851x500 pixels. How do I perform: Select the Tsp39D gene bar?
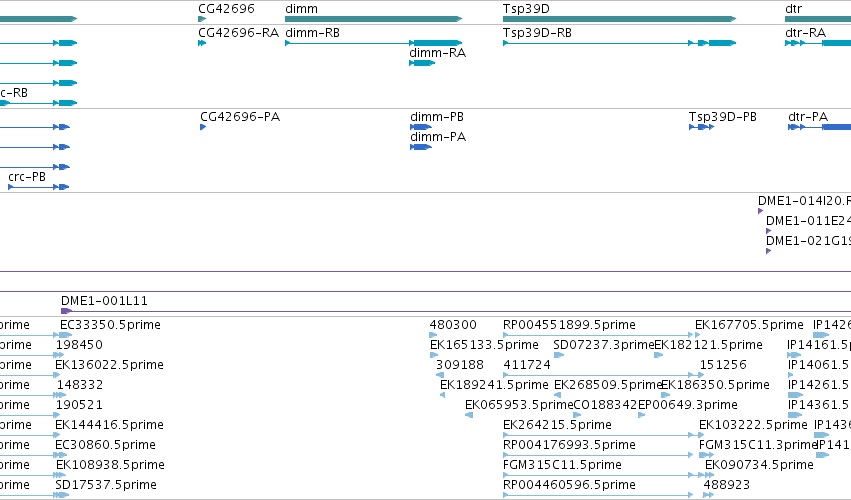619,19
